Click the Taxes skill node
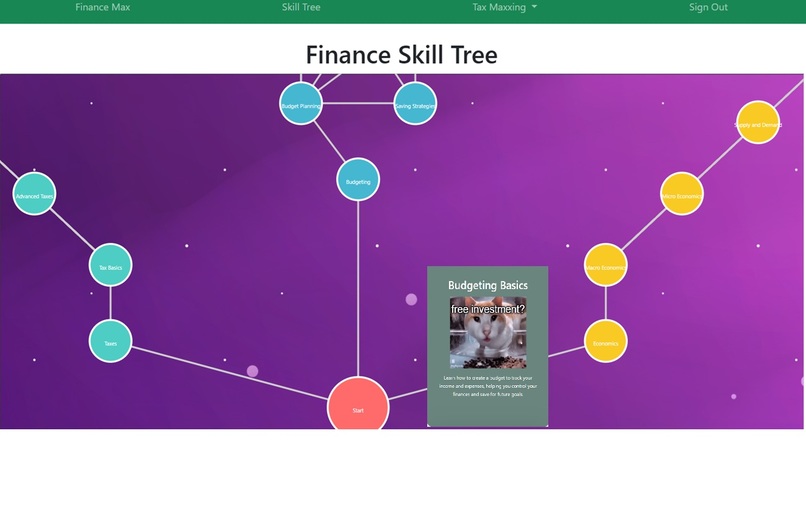 (111, 341)
